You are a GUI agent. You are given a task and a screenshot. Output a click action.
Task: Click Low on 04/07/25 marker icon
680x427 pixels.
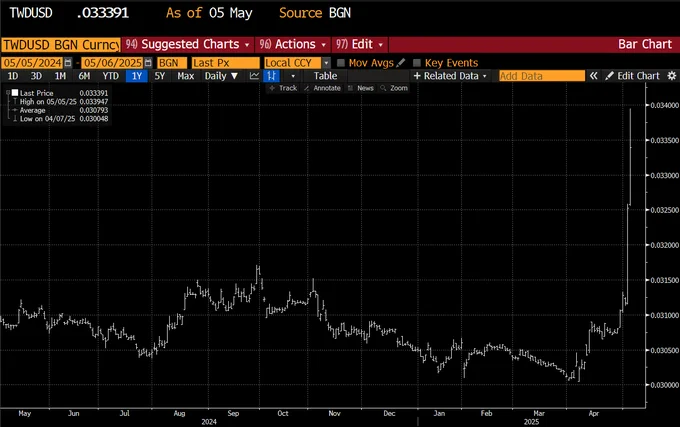15,118
